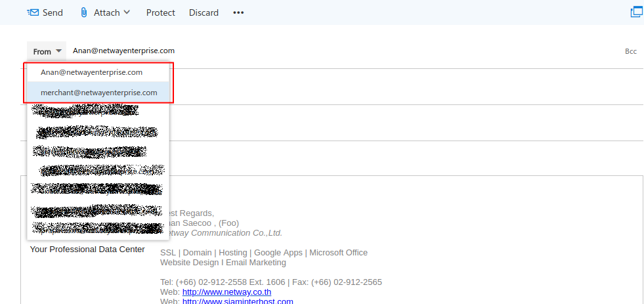644x304 pixels.
Task: Open the www.siaminterhost.com link
Action: 238,301
